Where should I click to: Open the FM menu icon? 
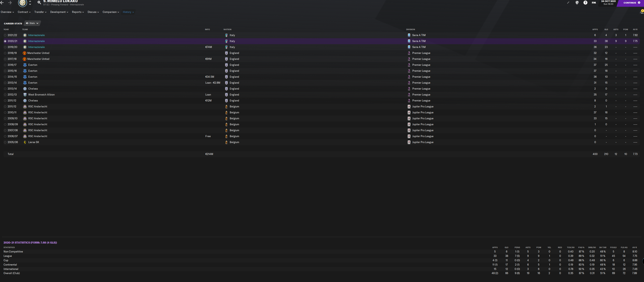pos(594,3)
